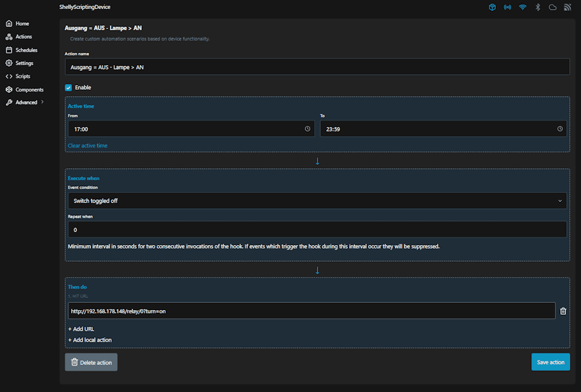Click Add local action
Screen dimensions: 581x392
tap(90, 340)
